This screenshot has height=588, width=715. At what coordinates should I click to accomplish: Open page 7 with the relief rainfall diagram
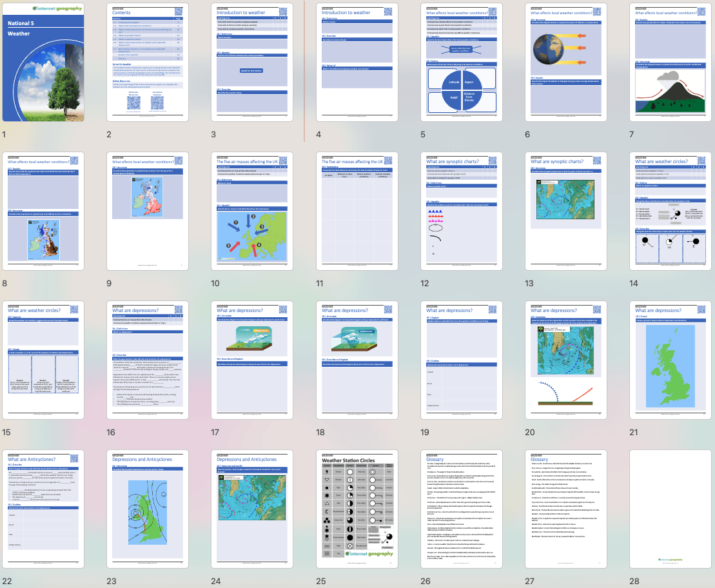[x=670, y=62]
